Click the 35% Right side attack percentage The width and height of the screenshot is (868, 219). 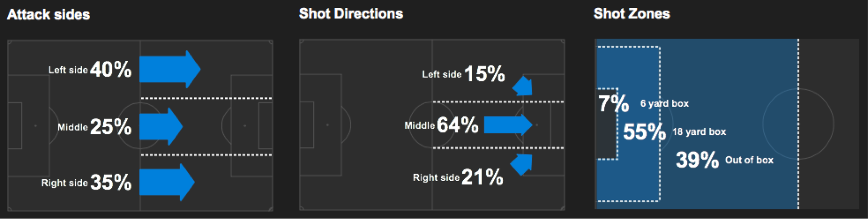tap(111, 182)
